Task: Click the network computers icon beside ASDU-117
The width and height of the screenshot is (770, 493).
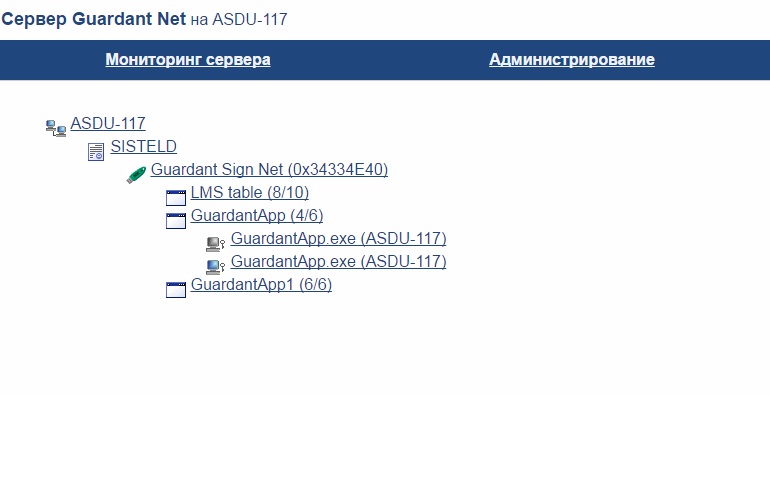Action: point(56,127)
